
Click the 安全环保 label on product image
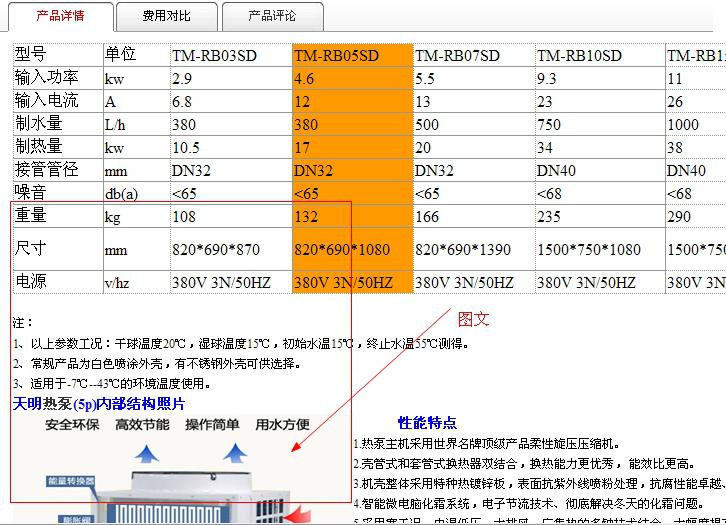[x=72, y=425]
